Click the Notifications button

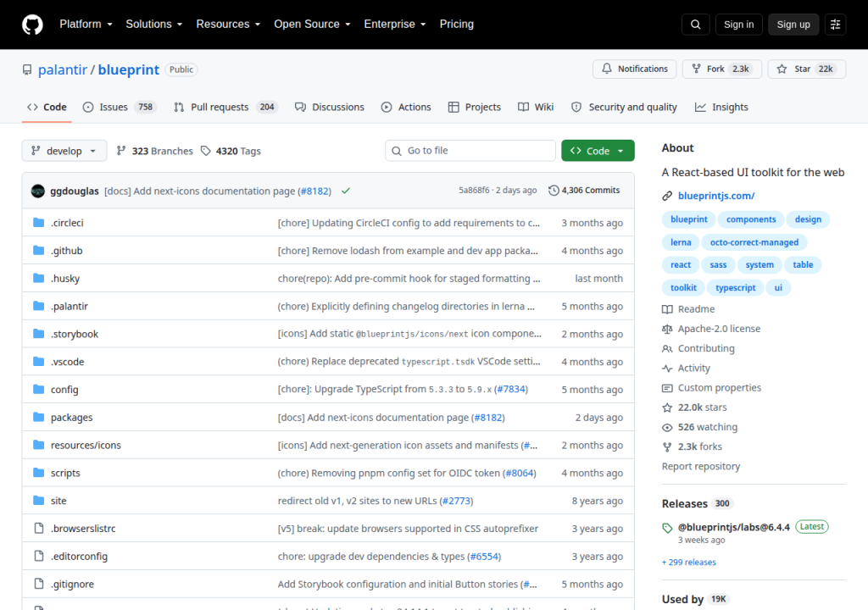point(634,69)
